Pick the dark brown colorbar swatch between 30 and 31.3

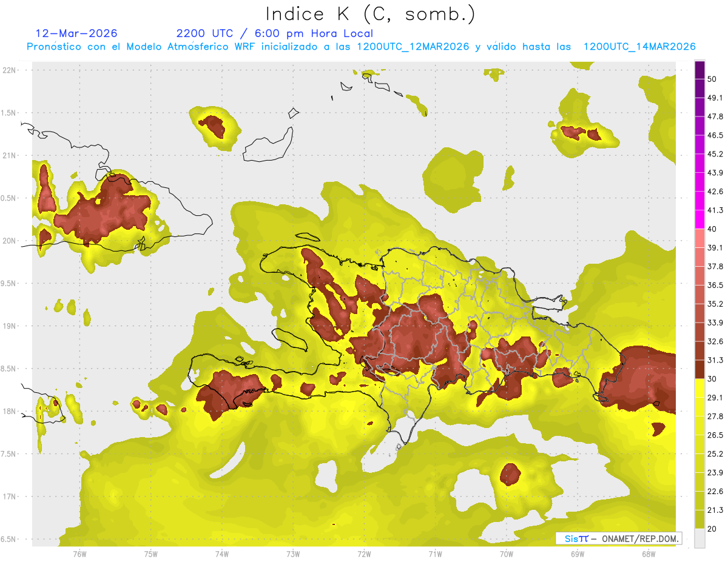[700, 369]
